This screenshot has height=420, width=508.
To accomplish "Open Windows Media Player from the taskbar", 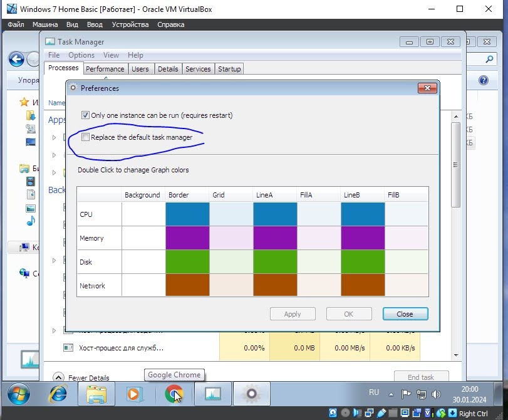I will coord(134,394).
